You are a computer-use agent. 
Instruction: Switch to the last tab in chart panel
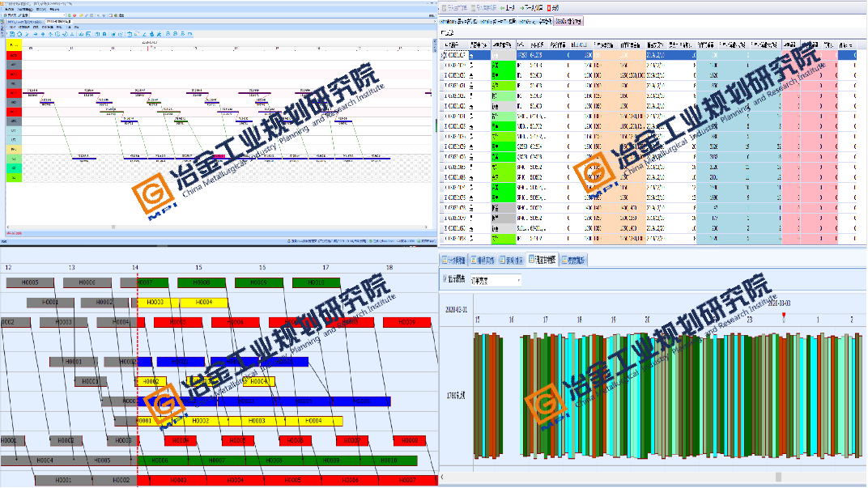pyautogui.click(x=573, y=260)
